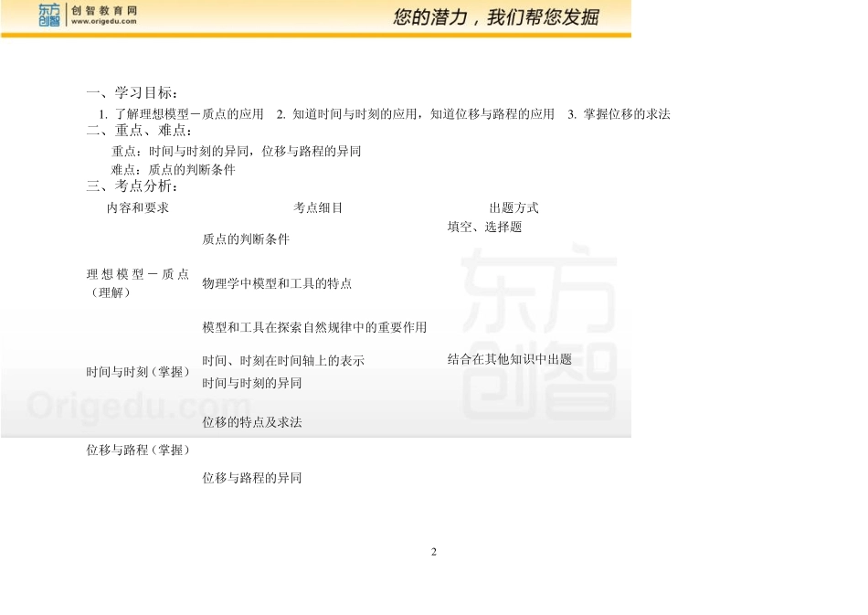Click page number 2 at bottom
The height and width of the screenshot is (615, 868).
pos(434,552)
